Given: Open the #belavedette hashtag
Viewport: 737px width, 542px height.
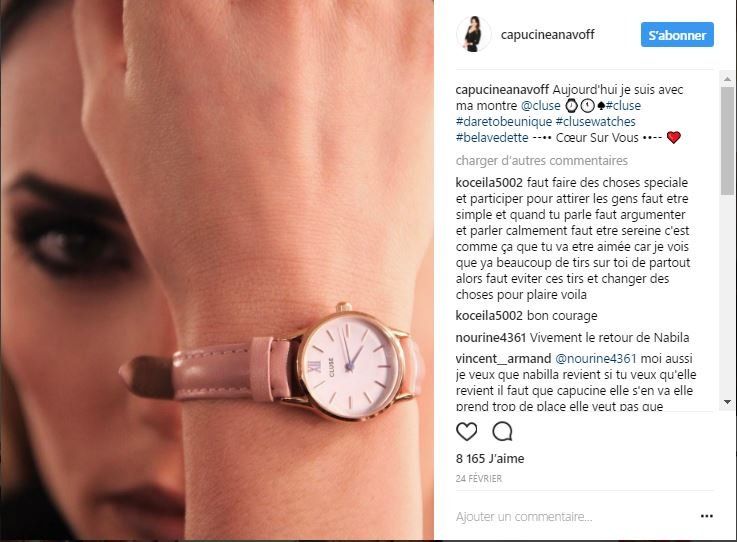Looking at the screenshot, I should point(492,138).
